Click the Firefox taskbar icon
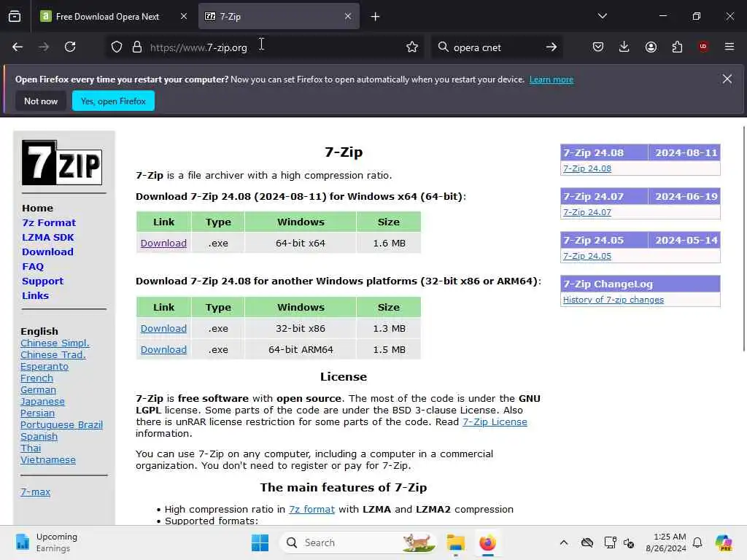747x560 pixels. tap(487, 542)
